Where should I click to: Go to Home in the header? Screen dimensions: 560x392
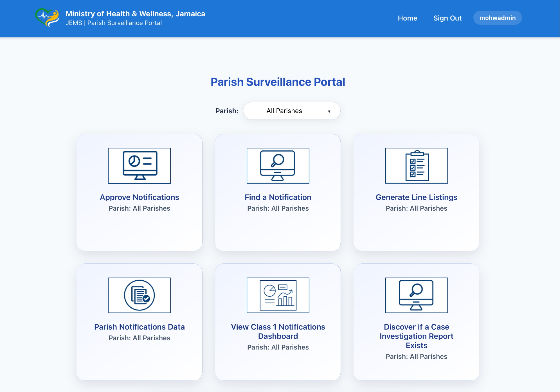[408, 18]
